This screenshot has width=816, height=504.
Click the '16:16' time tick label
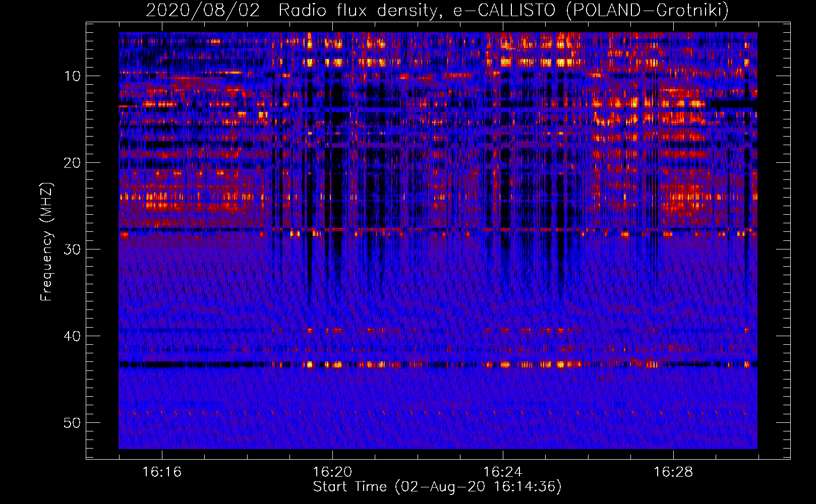tap(162, 472)
